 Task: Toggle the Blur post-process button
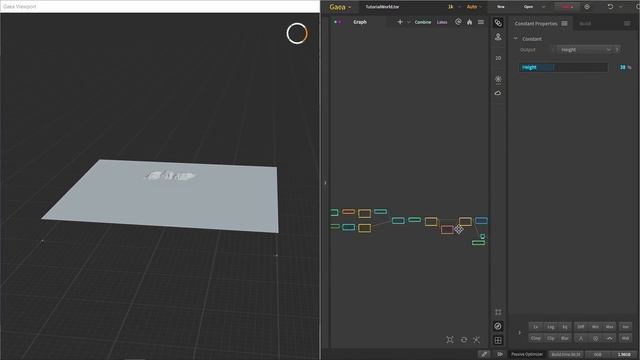click(564, 338)
